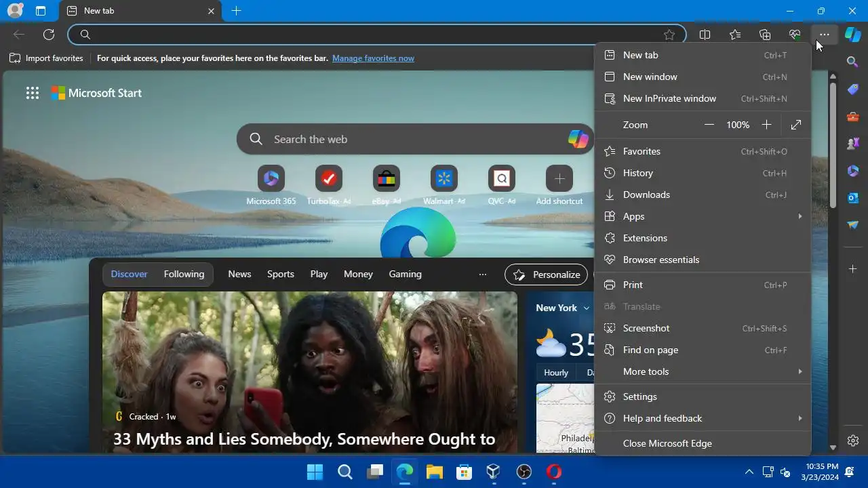Open a new tab with plus button
Viewport: 868px width, 488px height.
(236, 11)
